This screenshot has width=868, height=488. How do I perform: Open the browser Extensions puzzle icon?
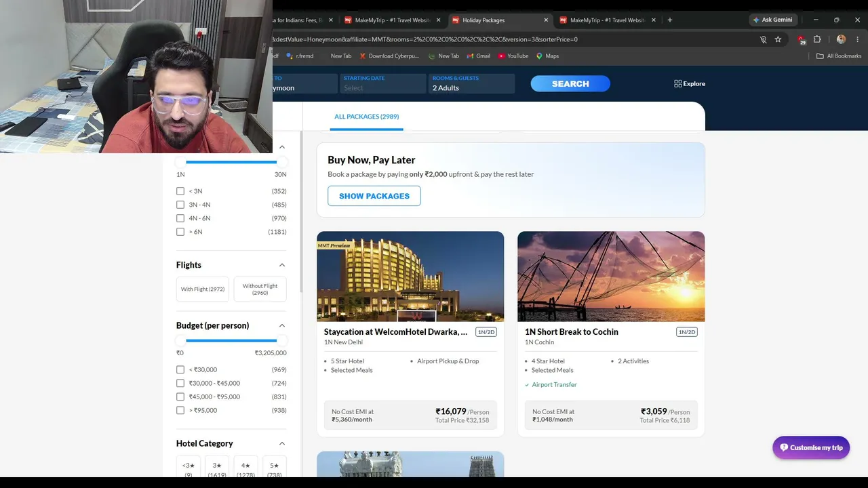(817, 39)
